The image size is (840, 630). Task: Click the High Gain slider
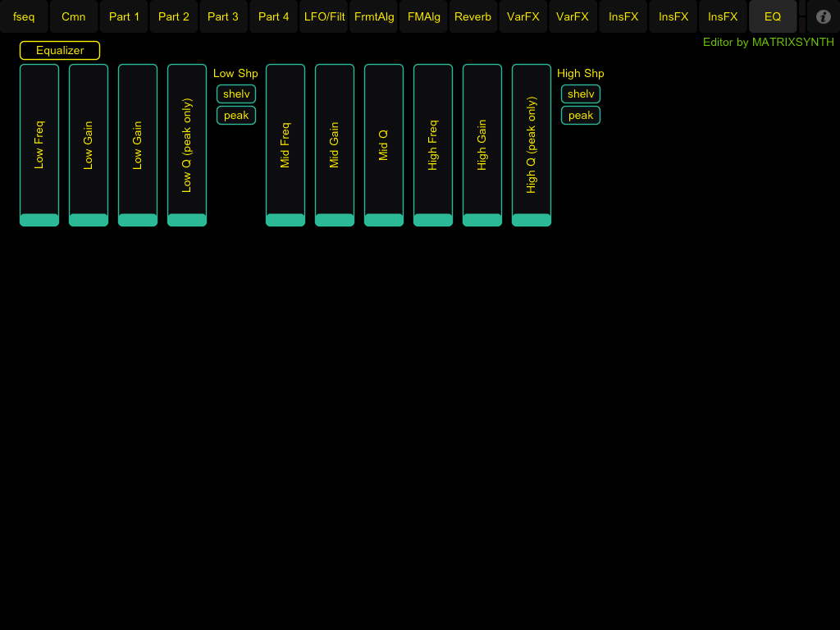click(x=482, y=145)
